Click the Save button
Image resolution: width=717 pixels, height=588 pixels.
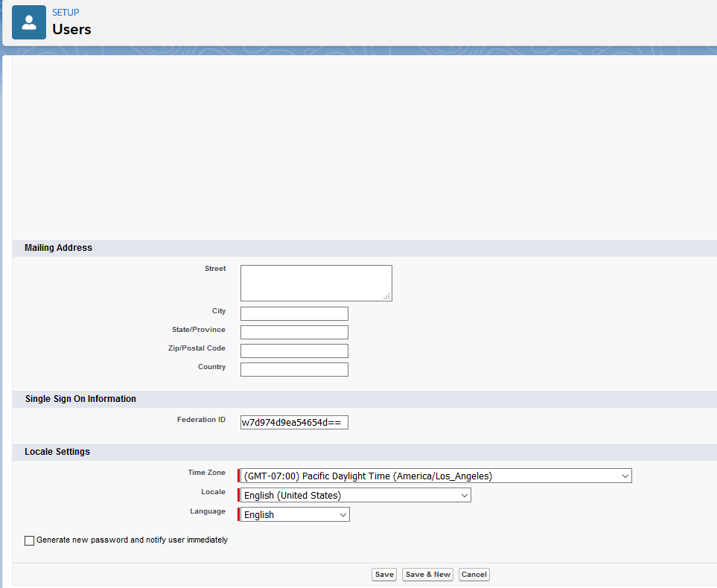pyautogui.click(x=384, y=575)
